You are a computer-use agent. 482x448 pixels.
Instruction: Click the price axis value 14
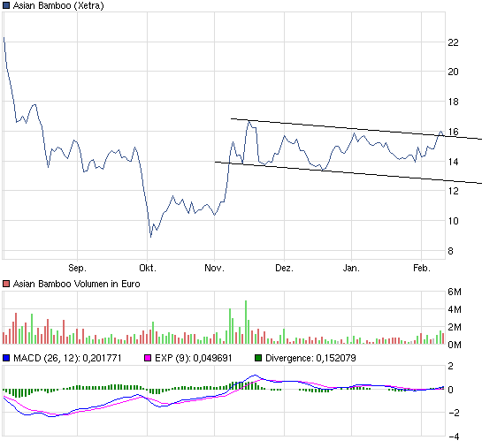coord(453,162)
